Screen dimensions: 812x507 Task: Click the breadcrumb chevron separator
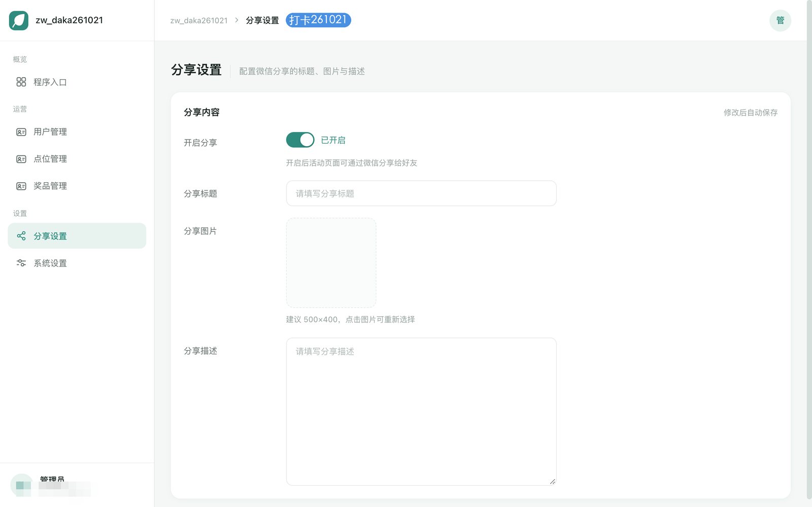(236, 20)
